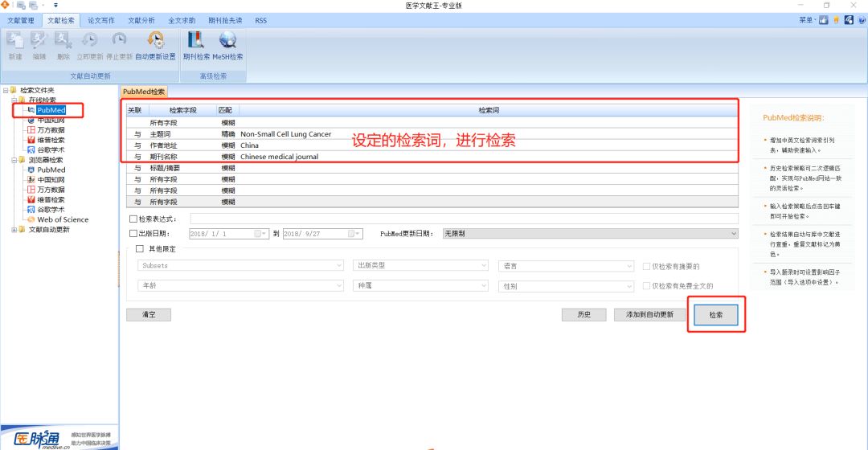Open the quick access customize arrow
Image resolution: width=868 pixels, height=450 pixels.
point(55,6)
